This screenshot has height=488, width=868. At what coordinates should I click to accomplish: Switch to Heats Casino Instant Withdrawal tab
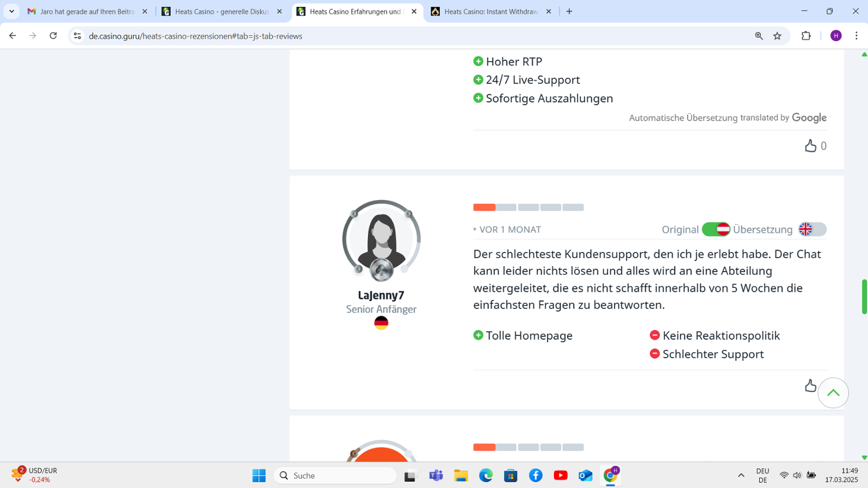coord(491,12)
